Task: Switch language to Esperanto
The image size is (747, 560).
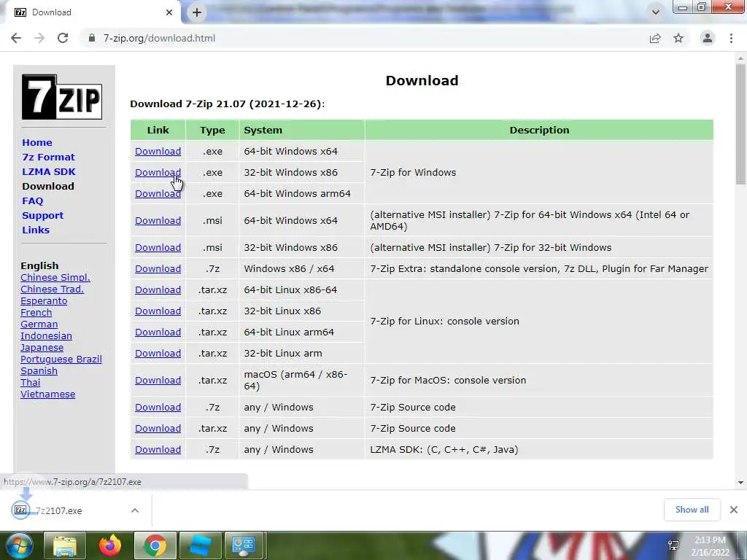Action: tap(44, 301)
